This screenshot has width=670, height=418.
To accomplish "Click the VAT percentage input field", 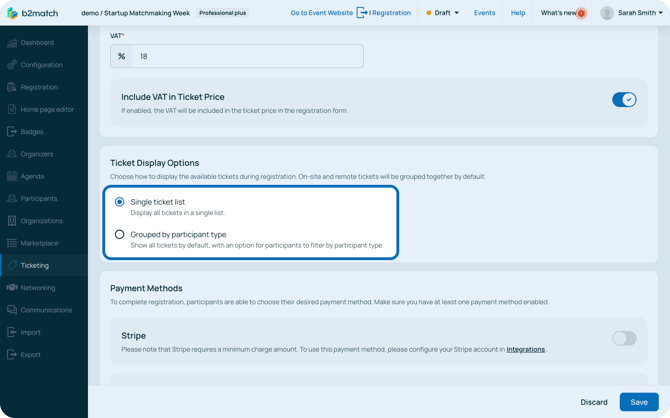I will pos(247,56).
